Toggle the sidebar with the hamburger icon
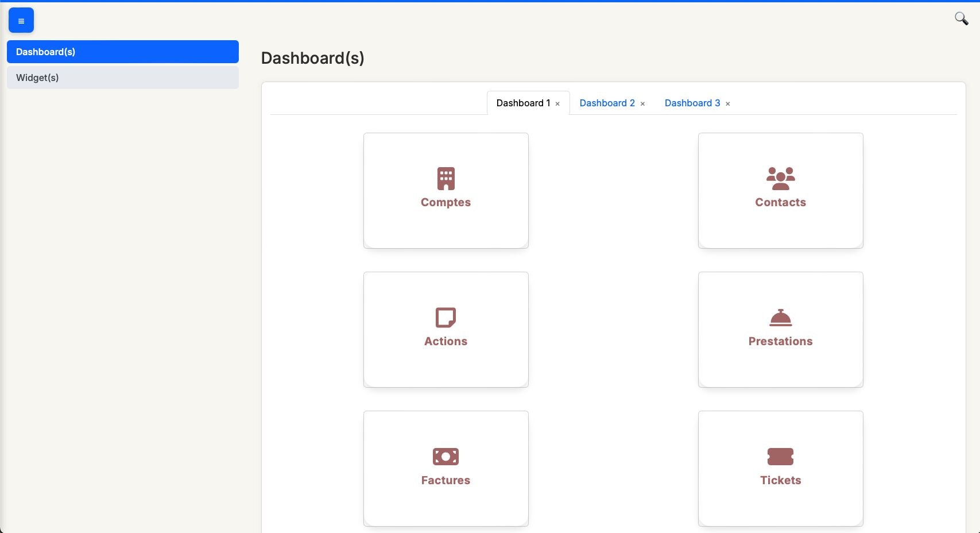The height and width of the screenshot is (533, 980). point(21,20)
